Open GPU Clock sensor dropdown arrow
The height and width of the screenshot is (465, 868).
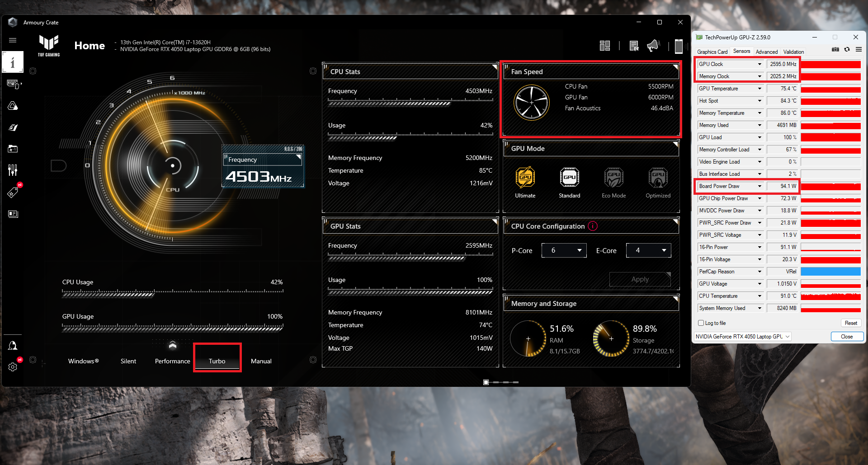[759, 64]
